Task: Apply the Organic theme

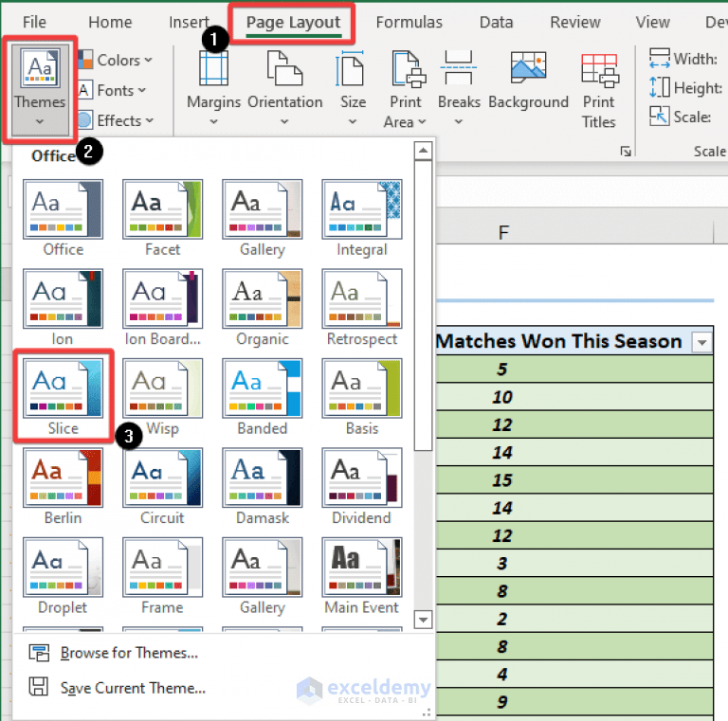Action: [263, 308]
